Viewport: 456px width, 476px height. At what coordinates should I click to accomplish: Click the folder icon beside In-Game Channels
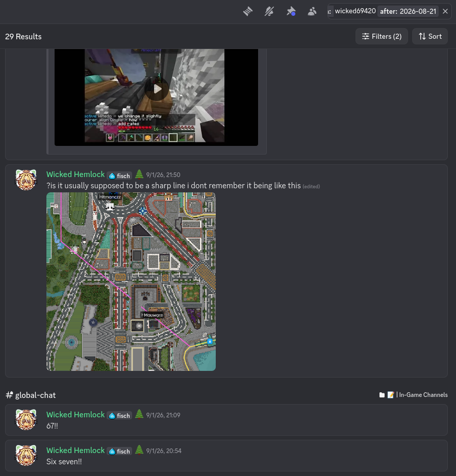tap(382, 395)
